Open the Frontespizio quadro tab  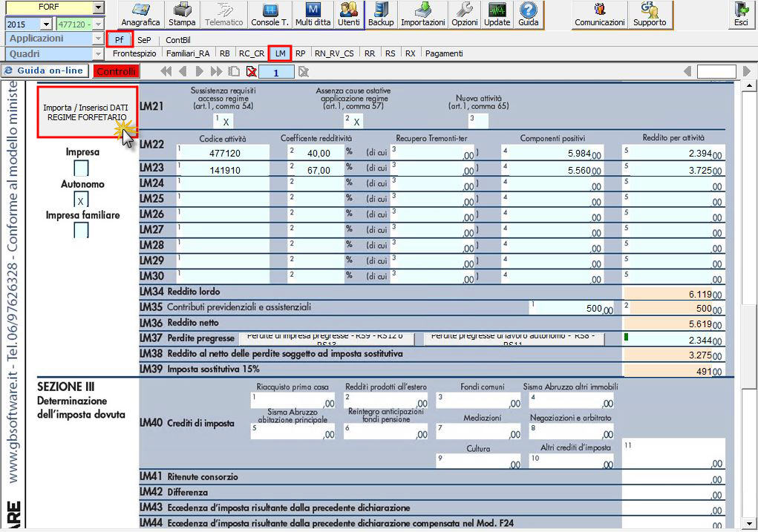click(134, 53)
